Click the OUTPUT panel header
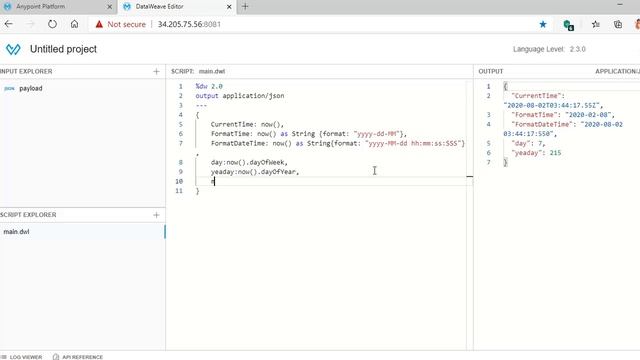 click(491, 71)
